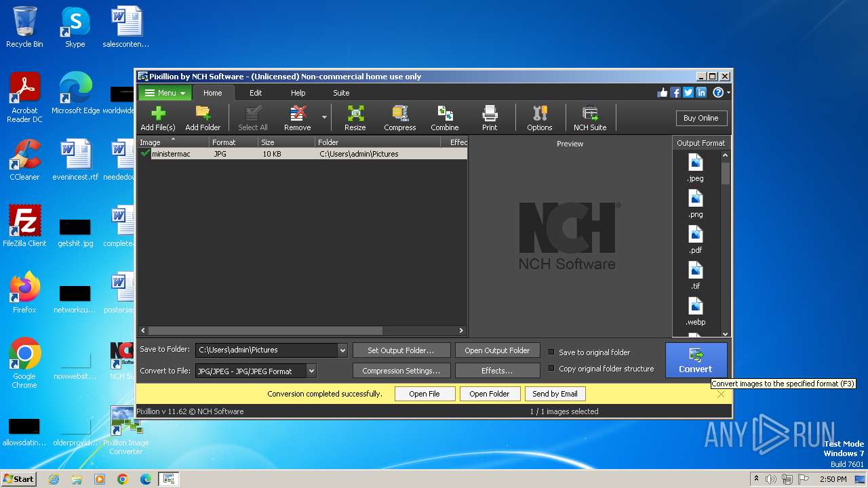Show hidden system tray icons
This screenshot has width=868, height=488.
[x=757, y=479]
